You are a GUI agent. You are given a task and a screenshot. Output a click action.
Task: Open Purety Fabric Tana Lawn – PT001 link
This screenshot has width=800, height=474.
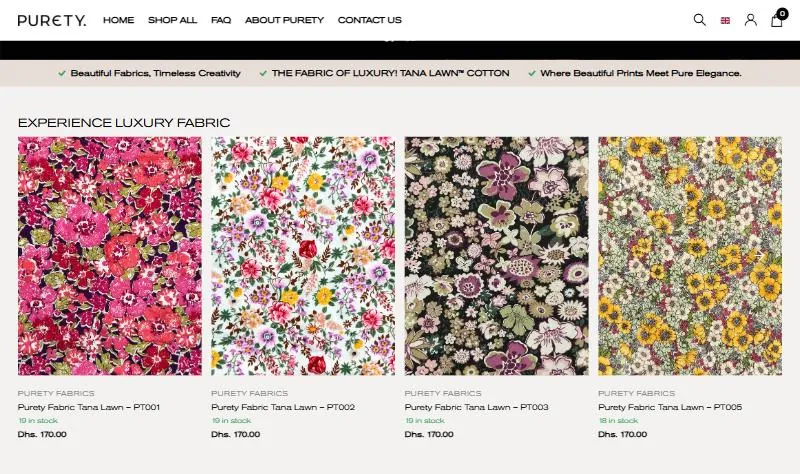tap(89, 407)
